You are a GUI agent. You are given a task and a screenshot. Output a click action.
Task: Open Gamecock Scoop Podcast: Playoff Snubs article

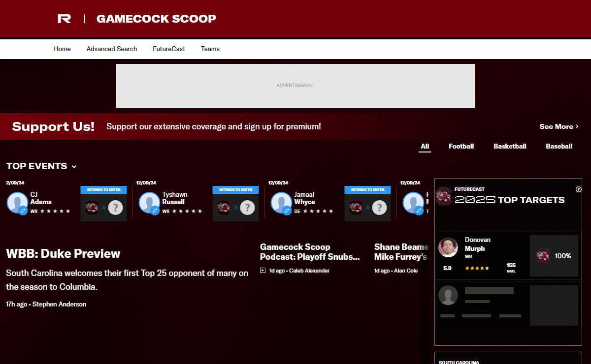coord(310,252)
